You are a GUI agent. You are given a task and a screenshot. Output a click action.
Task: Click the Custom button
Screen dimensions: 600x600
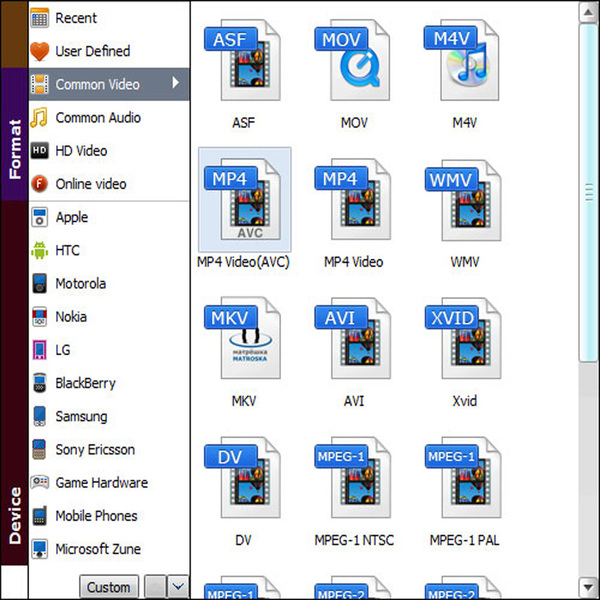(109, 587)
